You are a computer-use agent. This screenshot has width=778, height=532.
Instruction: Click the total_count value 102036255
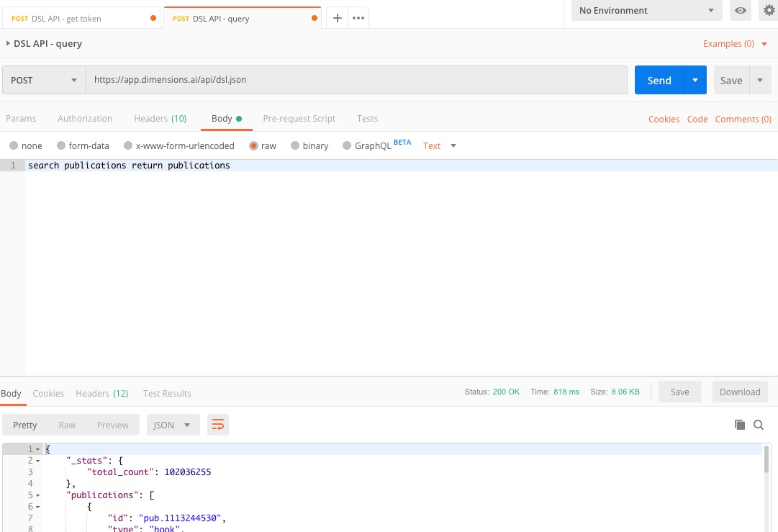pyautogui.click(x=188, y=472)
